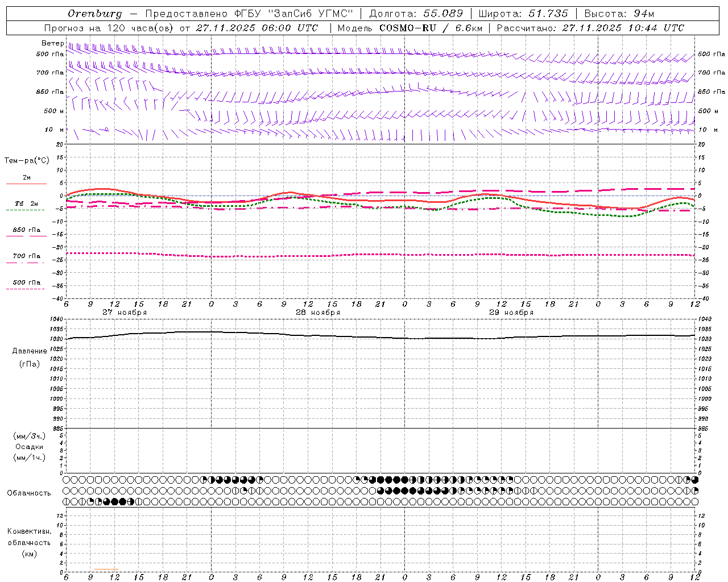Click the "Прогноз на 120 часа(ов)" forecast text
Screen dimensions: 728x582
(x=109, y=28)
